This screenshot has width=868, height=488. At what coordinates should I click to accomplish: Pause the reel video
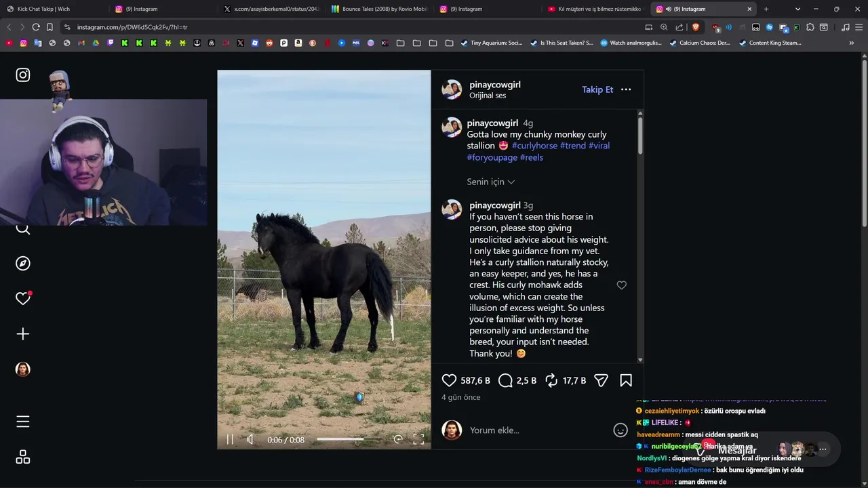230,439
